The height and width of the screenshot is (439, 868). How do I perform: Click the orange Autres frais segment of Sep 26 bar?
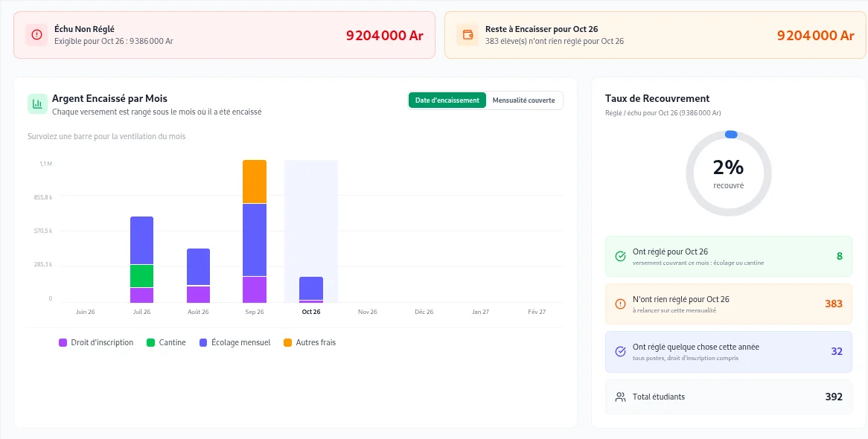tap(255, 182)
